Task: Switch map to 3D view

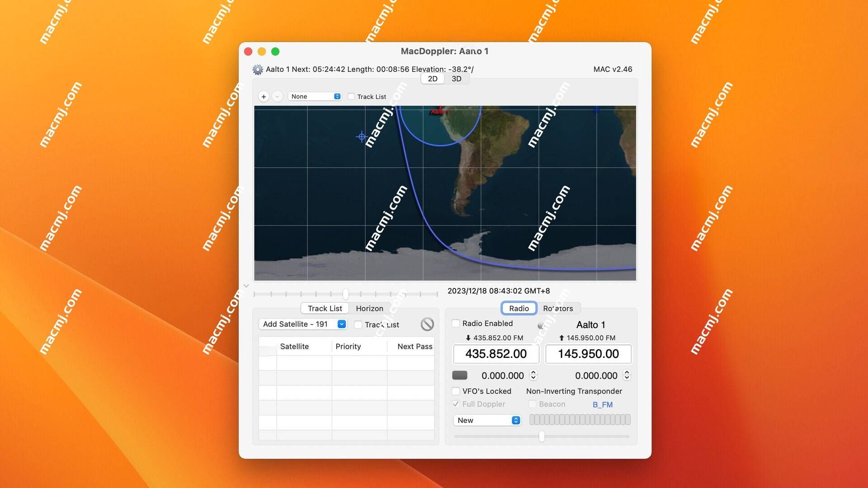Action: [457, 79]
